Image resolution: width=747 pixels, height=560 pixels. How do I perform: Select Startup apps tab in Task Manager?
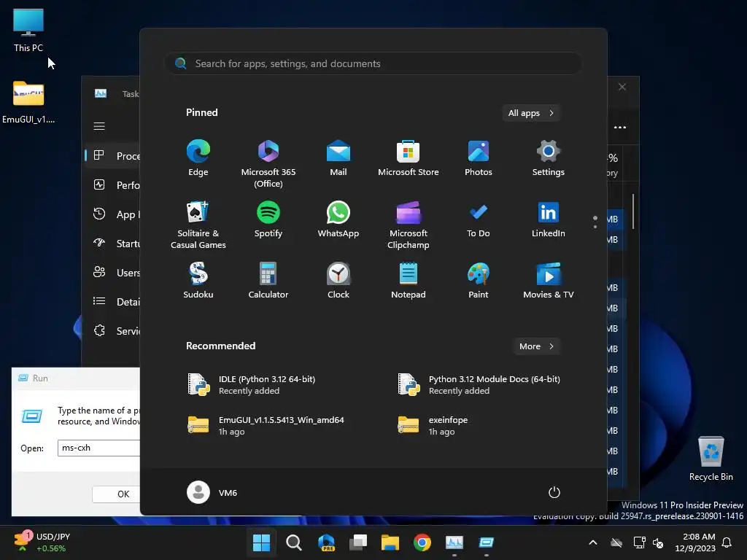[113, 244]
